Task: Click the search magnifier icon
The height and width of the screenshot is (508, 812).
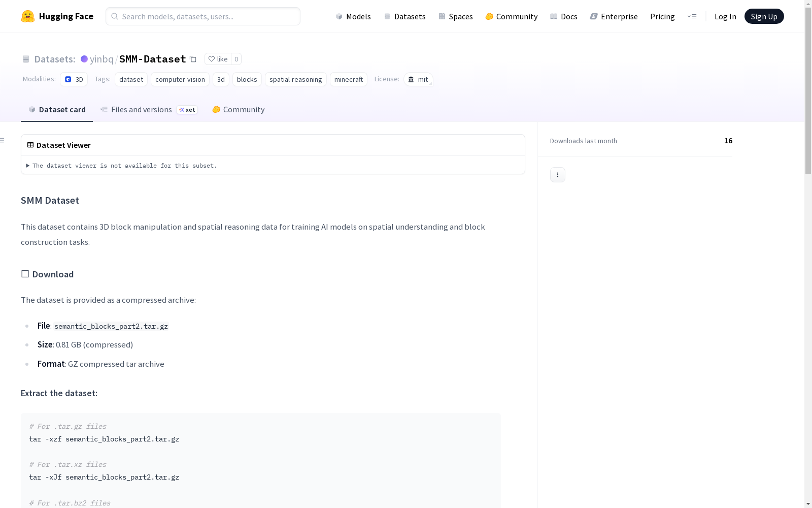Action: (115, 16)
